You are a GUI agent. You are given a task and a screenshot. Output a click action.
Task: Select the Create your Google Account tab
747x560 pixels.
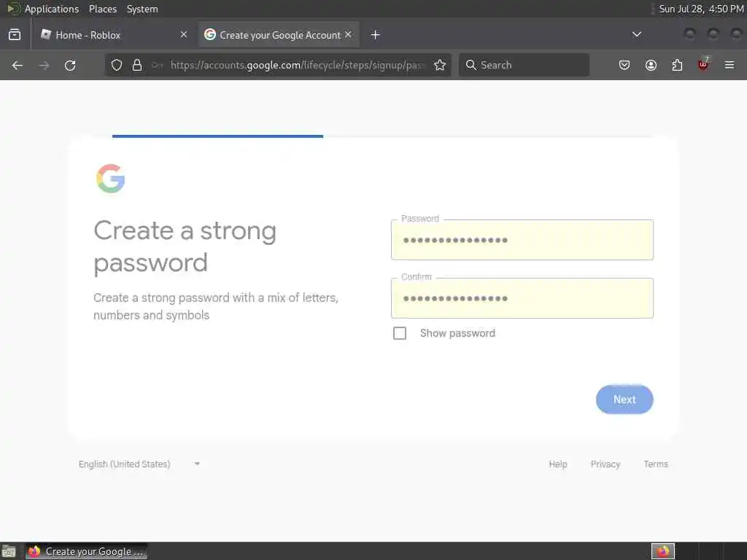tap(279, 35)
